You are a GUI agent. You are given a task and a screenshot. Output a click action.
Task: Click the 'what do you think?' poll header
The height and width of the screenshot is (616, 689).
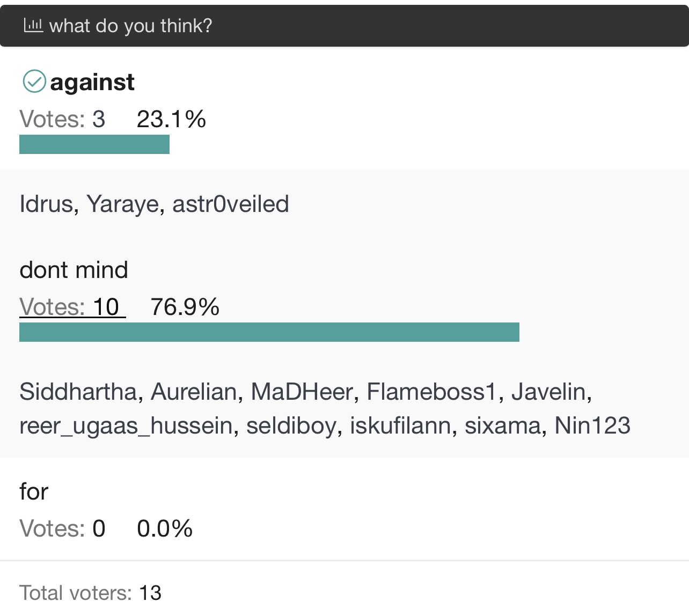[x=130, y=26]
